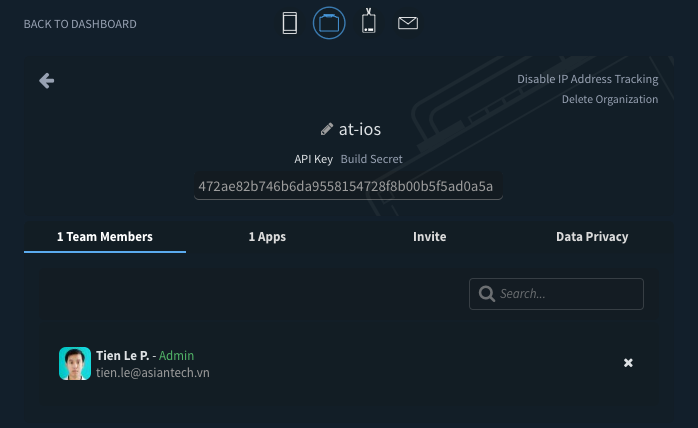Screen dimensions: 698x428
Task: Focus the member Search field
Action: click(556, 294)
